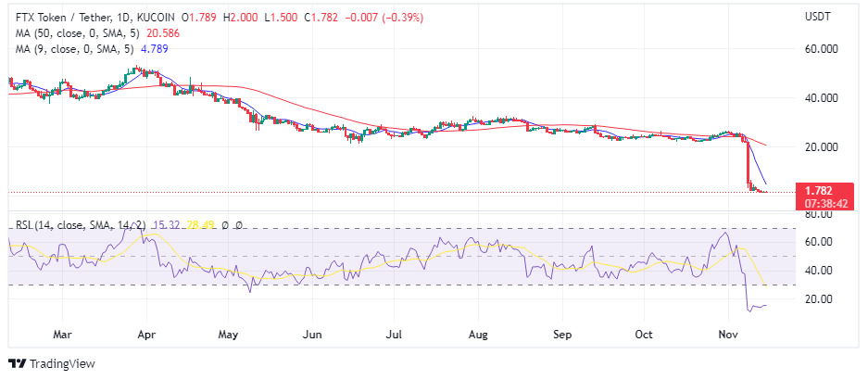Click the close price C1.782 value

click(321, 18)
